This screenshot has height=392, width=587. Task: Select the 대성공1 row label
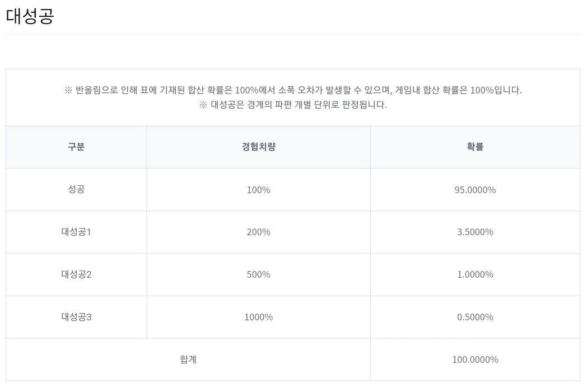(76, 232)
